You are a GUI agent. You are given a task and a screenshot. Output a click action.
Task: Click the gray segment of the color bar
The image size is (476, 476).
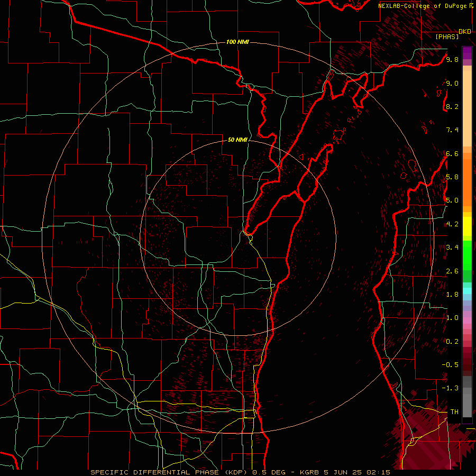coord(467,397)
